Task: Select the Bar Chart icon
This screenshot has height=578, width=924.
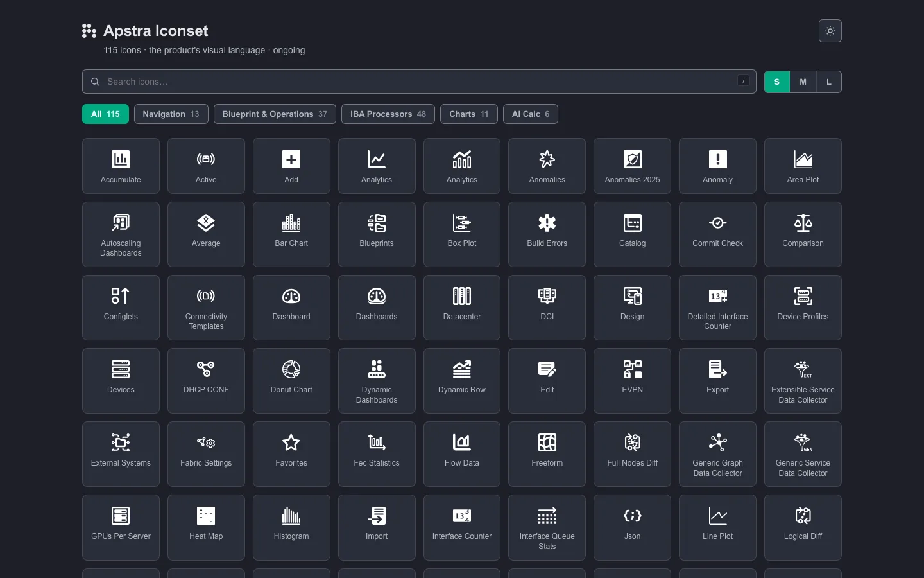Action: pos(291,234)
